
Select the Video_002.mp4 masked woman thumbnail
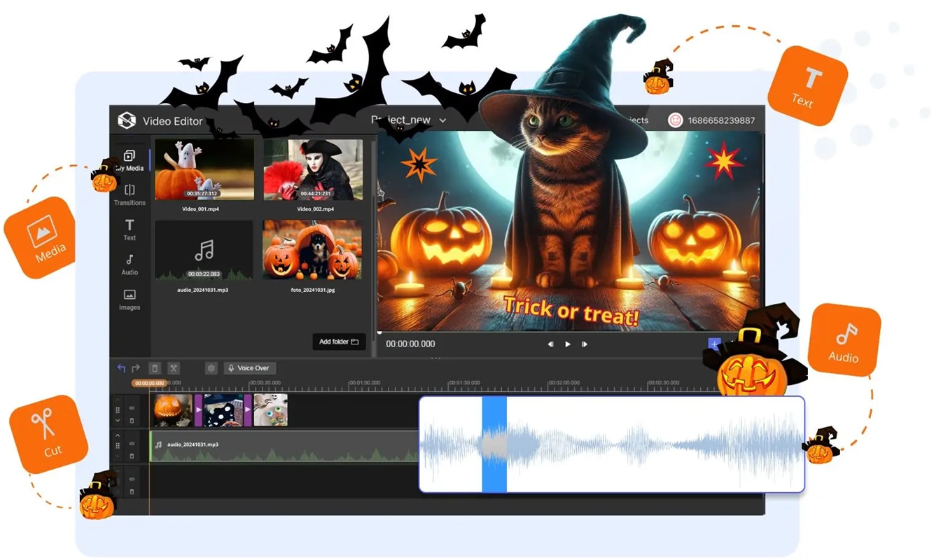pos(313,169)
